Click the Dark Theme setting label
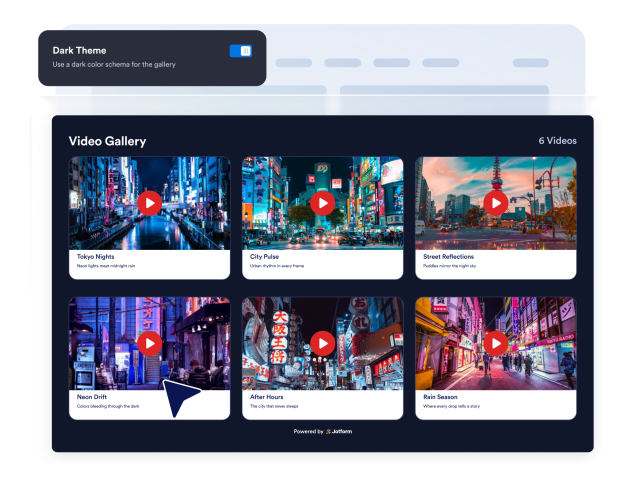 click(x=79, y=51)
